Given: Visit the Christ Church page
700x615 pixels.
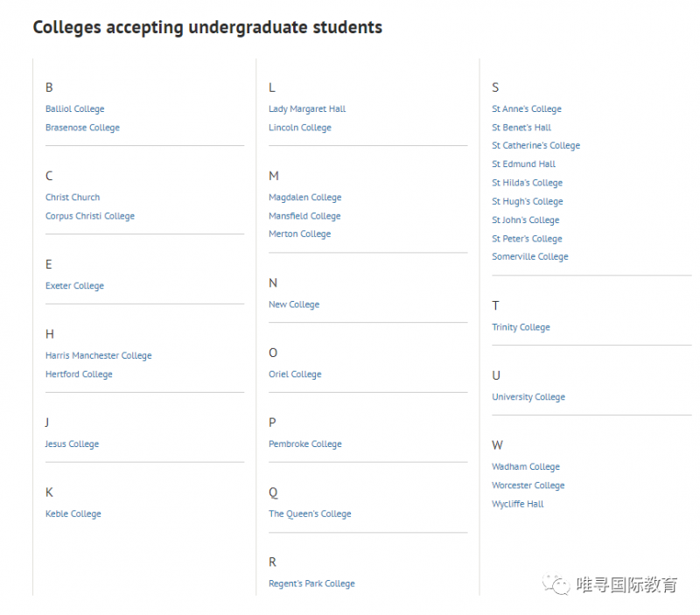Looking at the screenshot, I should point(73,197).
